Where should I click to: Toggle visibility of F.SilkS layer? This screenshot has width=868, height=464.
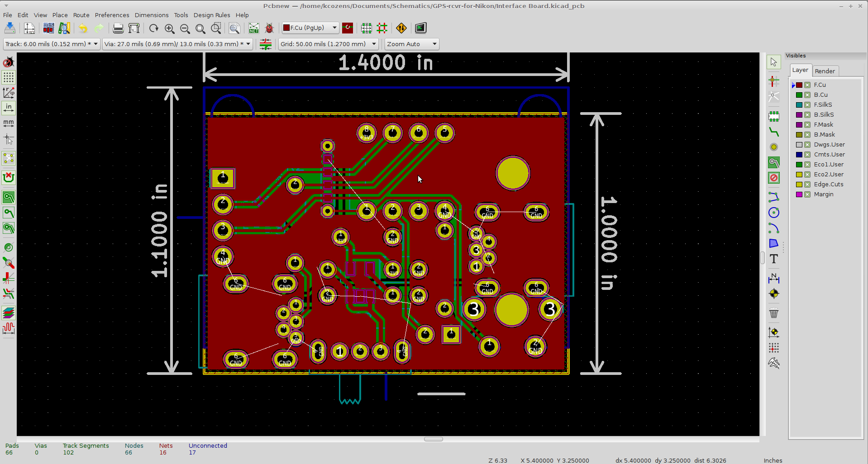807,105
